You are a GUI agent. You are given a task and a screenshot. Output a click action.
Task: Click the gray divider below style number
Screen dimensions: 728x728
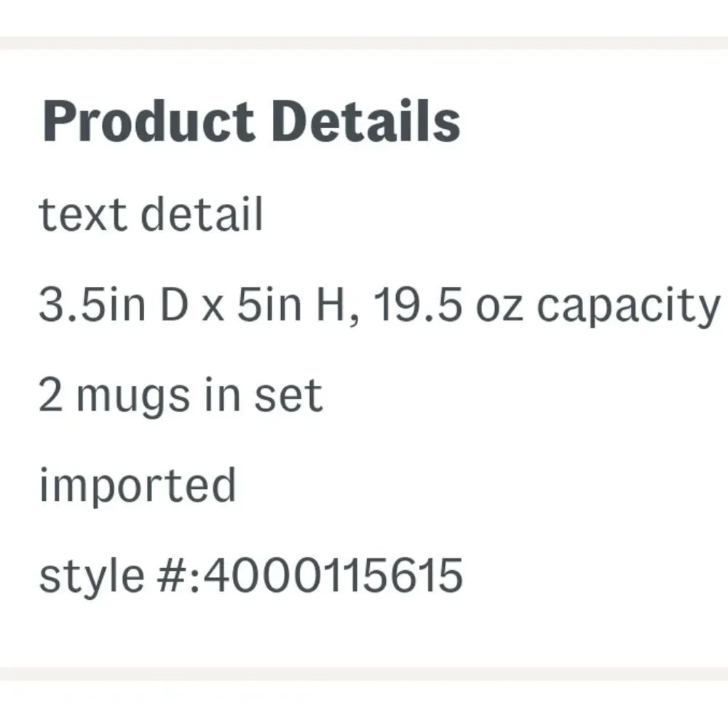click(x=364, y=674)
